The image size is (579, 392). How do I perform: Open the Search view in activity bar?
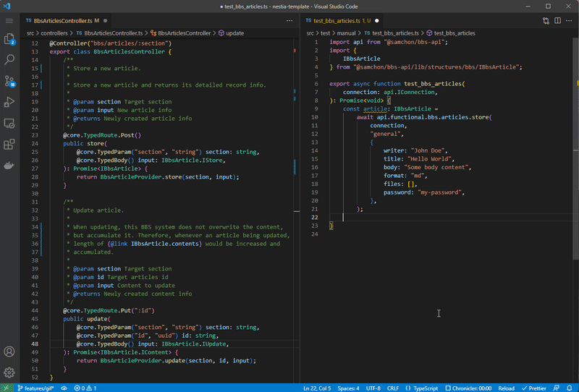pyautogui.click(x=9, y=60)
